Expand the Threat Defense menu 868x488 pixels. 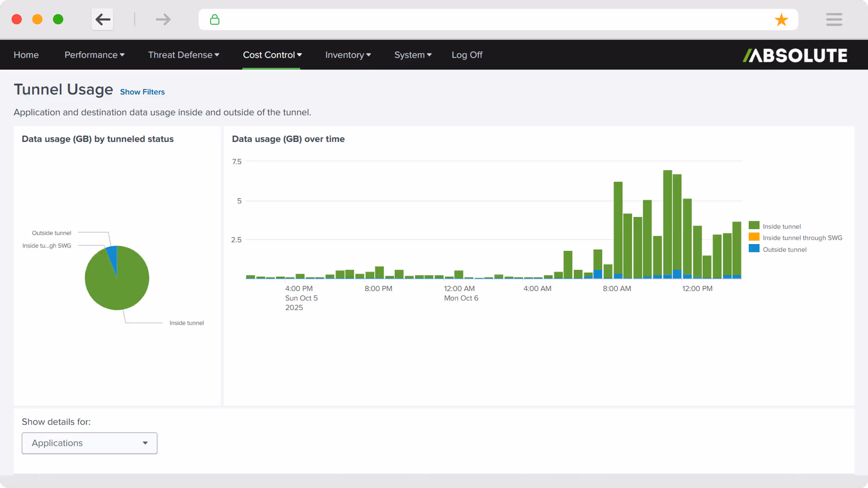(183, 55)
